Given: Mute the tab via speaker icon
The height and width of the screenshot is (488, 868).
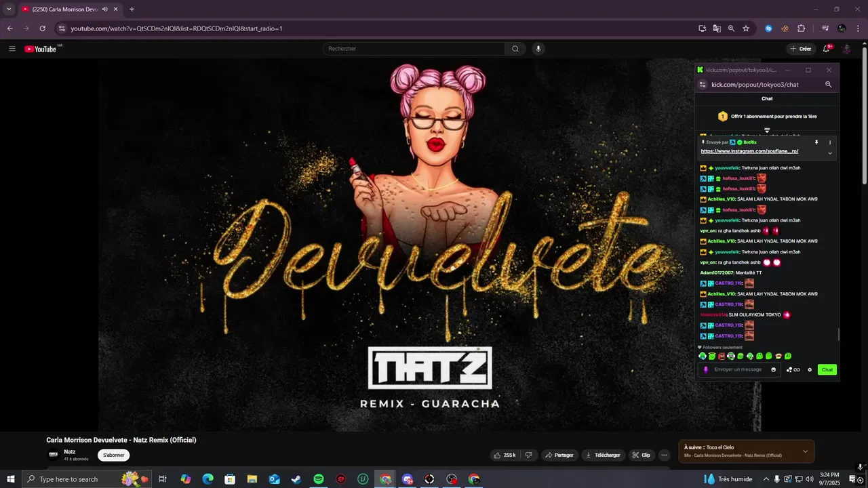Looking at the screenshot, I should tap(105, 9).
